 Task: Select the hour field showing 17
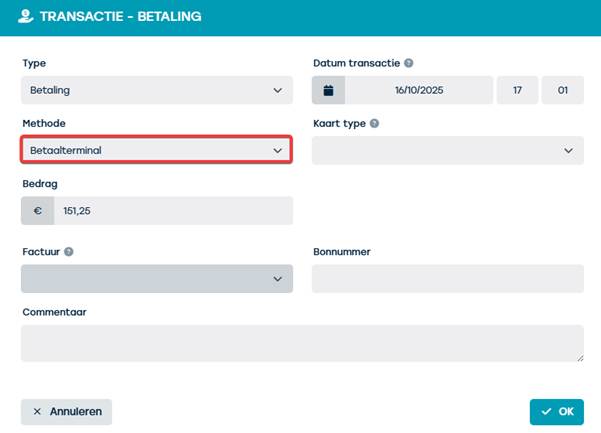[517, 90]
